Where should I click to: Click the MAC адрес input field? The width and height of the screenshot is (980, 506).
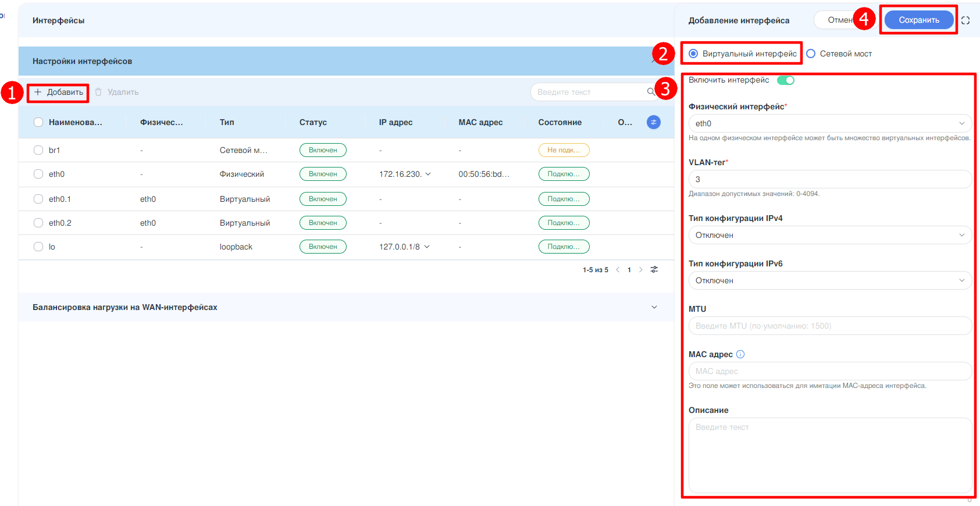[830, 371]
